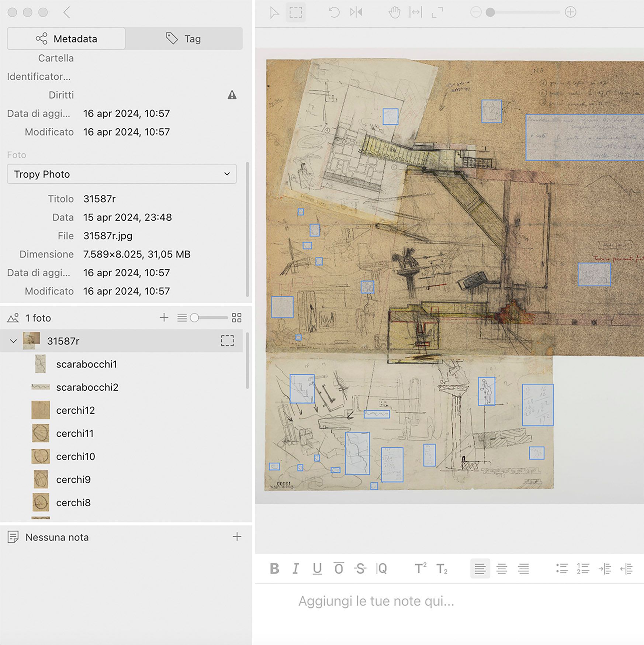The image size is (644, 645).
Task: Click the Nessuna nota notes header
Action: click(57, 537)
